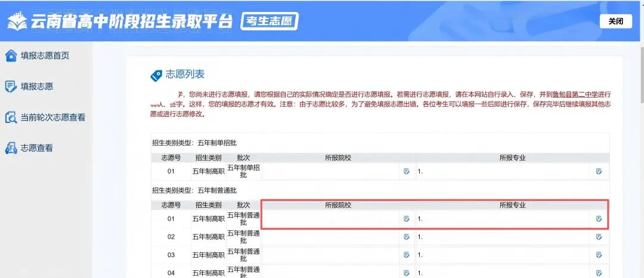
Task: Click 云南省高中阶段招生录取平台 title text
Action: coord(132,21)
